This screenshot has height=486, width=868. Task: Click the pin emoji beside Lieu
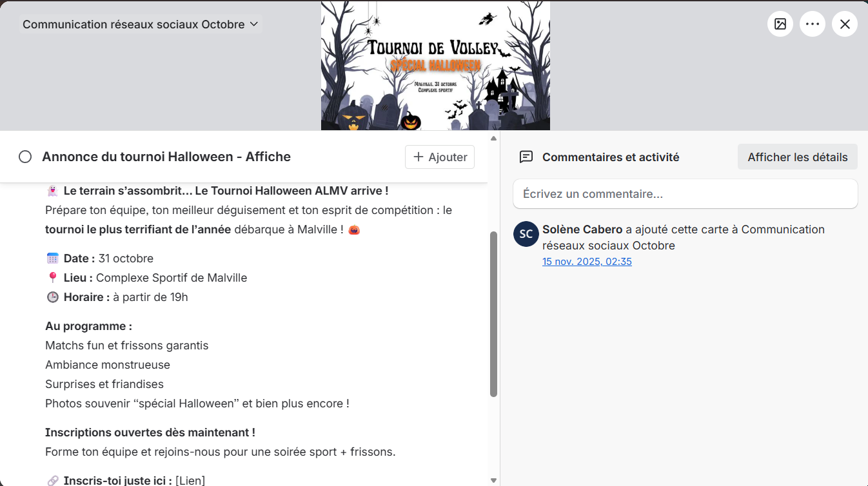click(x=53, y=278)
